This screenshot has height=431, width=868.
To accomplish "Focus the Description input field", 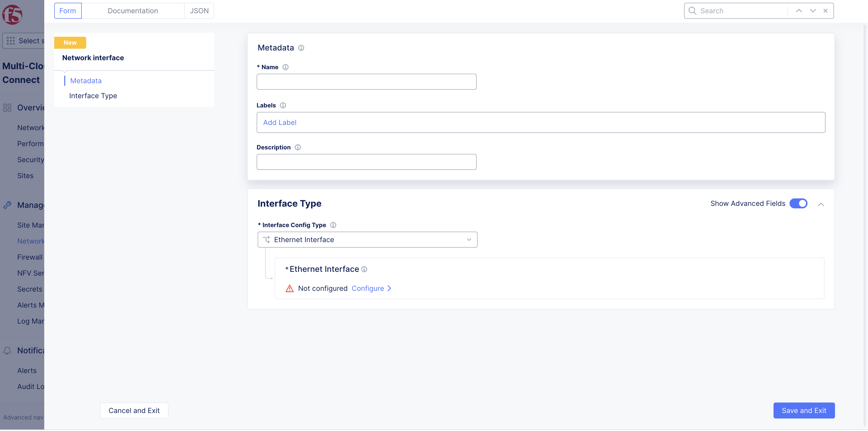I will (x=366, y=162).
